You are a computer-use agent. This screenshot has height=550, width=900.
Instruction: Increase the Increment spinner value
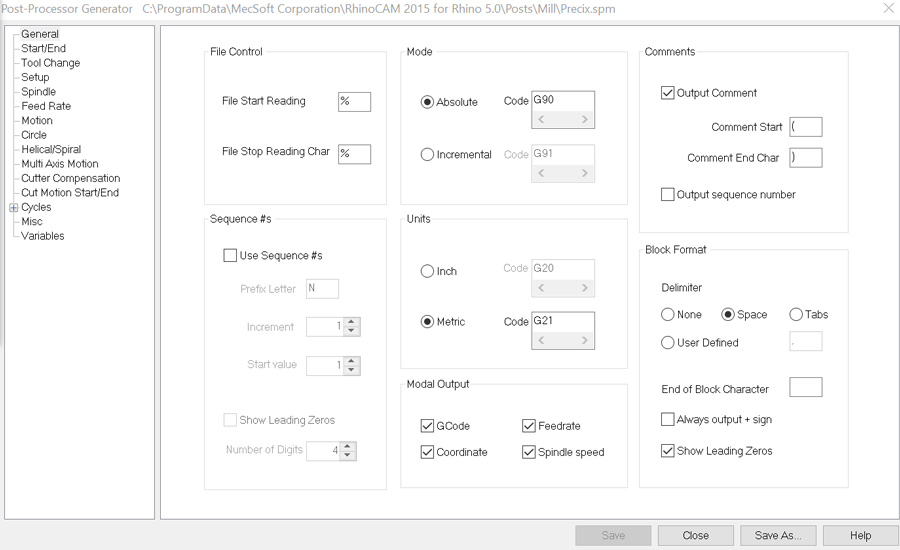point(352,323)
